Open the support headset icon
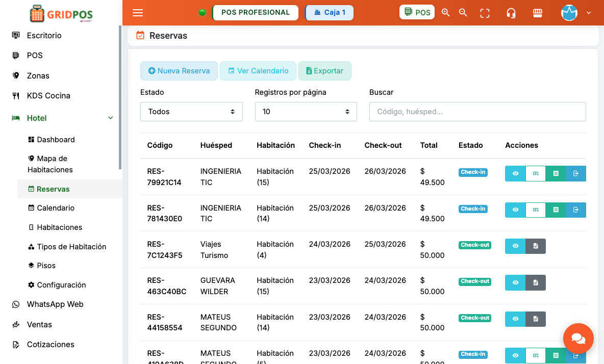Screen dimensions: 604x364 [511, 13]
